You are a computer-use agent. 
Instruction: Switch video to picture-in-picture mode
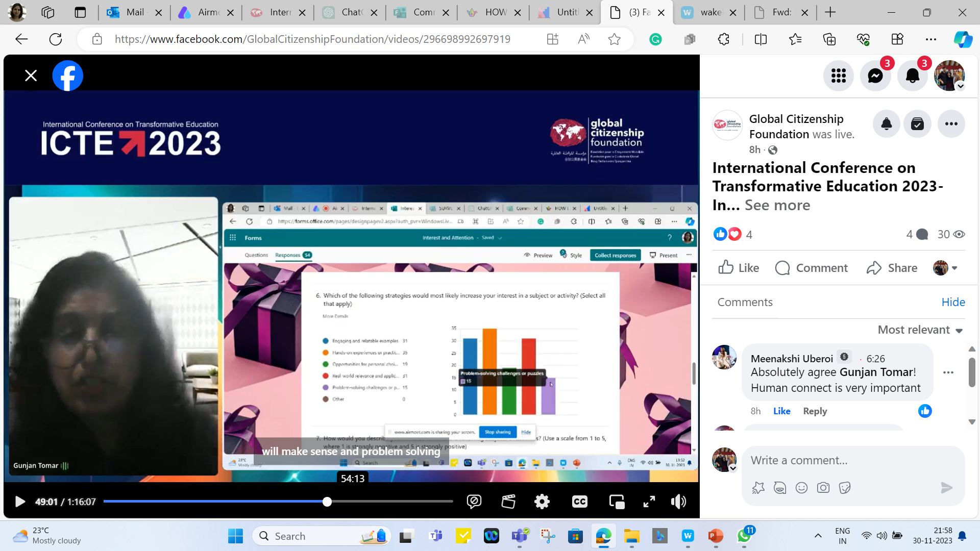(x=617, y=502)
